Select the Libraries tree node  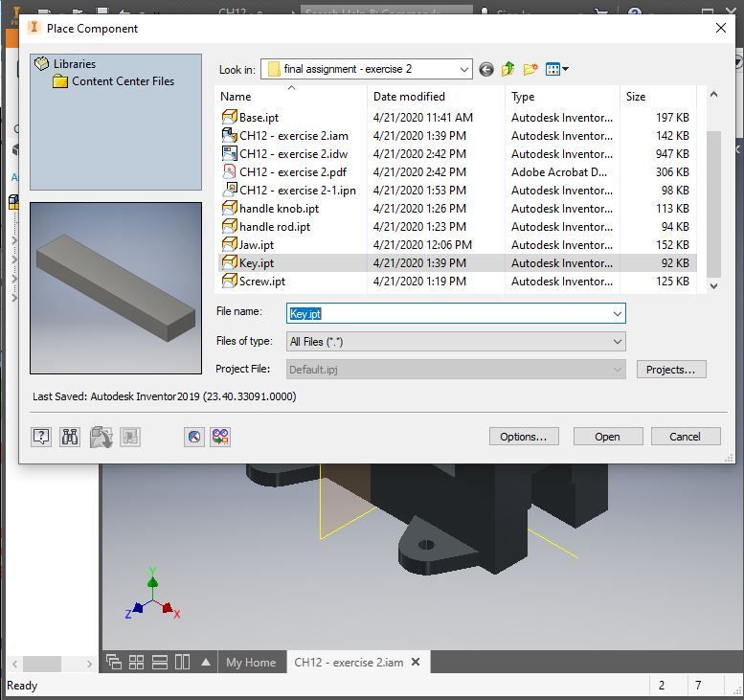pos(74,63)
